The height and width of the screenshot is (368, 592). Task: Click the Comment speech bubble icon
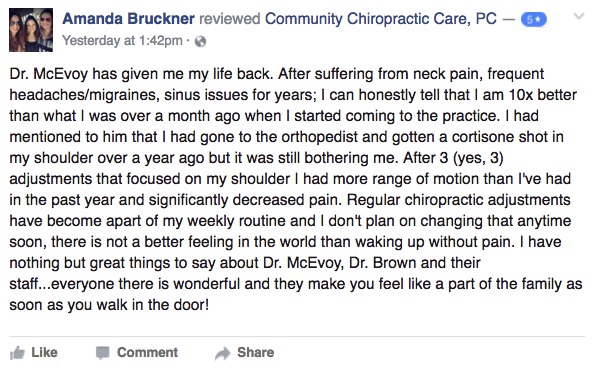102,353
